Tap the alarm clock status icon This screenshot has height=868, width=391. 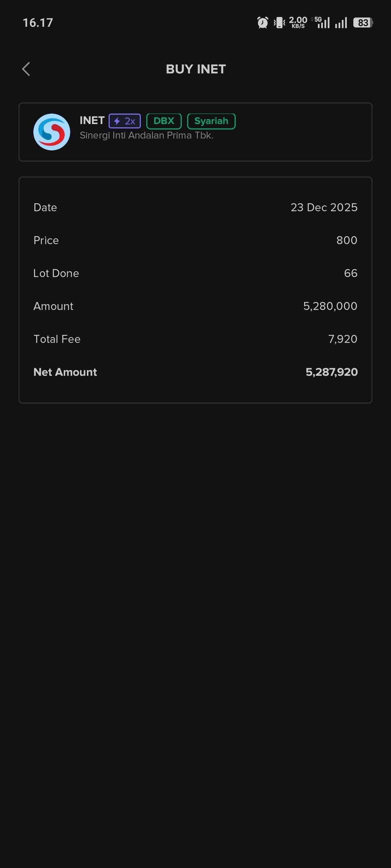(262, 23)
